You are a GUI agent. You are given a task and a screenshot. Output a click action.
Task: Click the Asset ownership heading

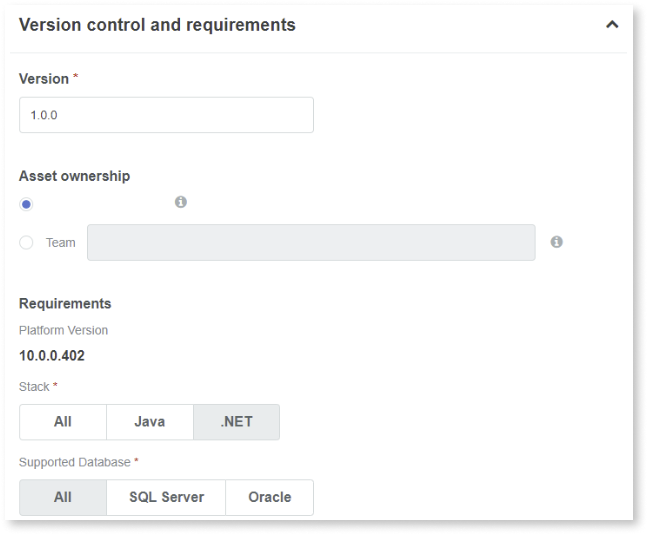click(x=74, y=176)
